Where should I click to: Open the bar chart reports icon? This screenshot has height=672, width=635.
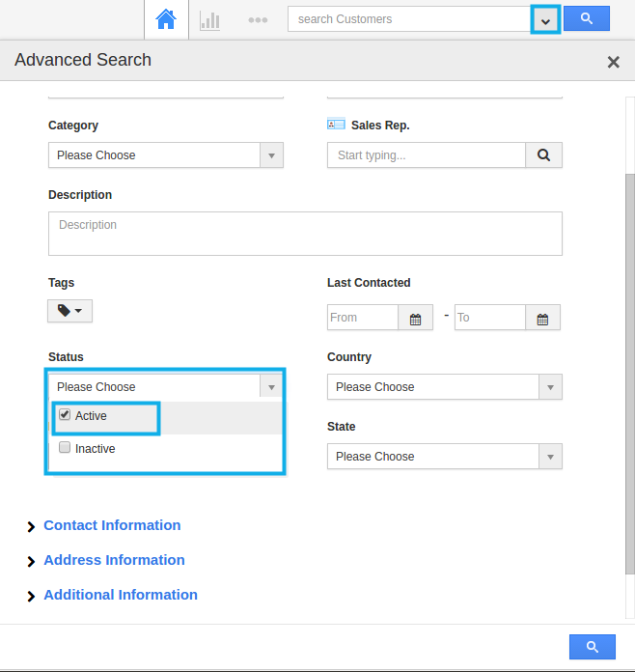(210, 20)
